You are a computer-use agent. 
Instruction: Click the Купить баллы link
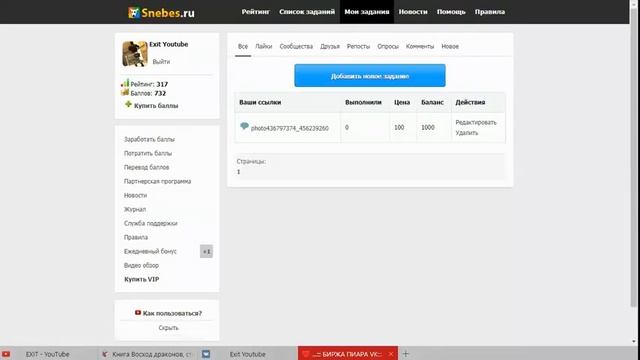156,106
